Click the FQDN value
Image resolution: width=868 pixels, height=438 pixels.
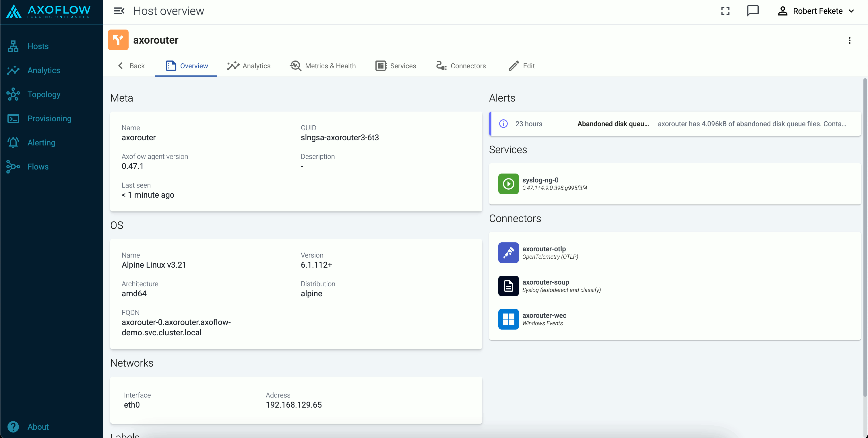click(x=176, y=327)
